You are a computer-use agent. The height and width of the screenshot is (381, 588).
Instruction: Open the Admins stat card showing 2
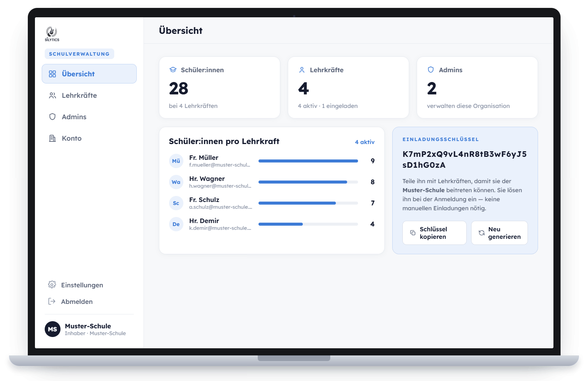click(x=477, y=87)
